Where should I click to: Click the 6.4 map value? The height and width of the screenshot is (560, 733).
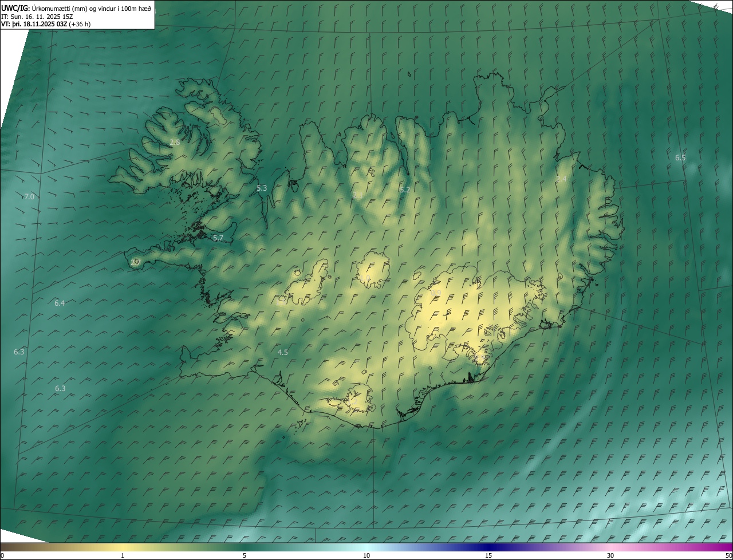pos(60,303)
